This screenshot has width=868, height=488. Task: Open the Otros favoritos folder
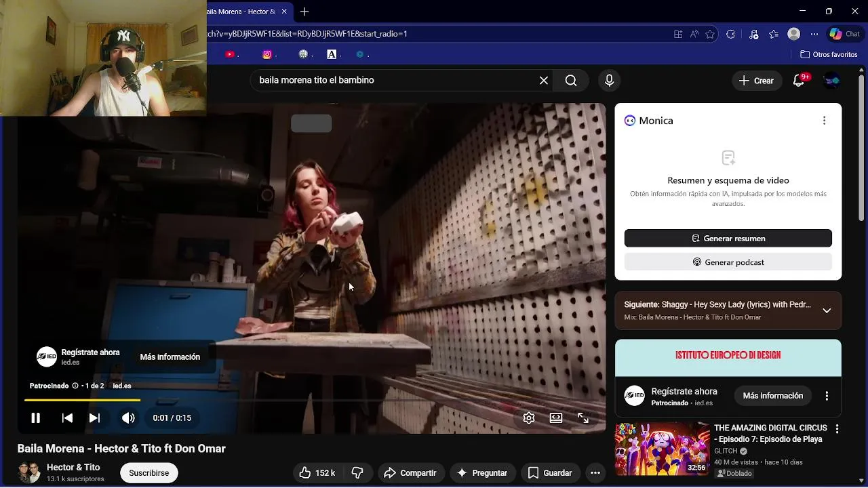pos(829,54)
